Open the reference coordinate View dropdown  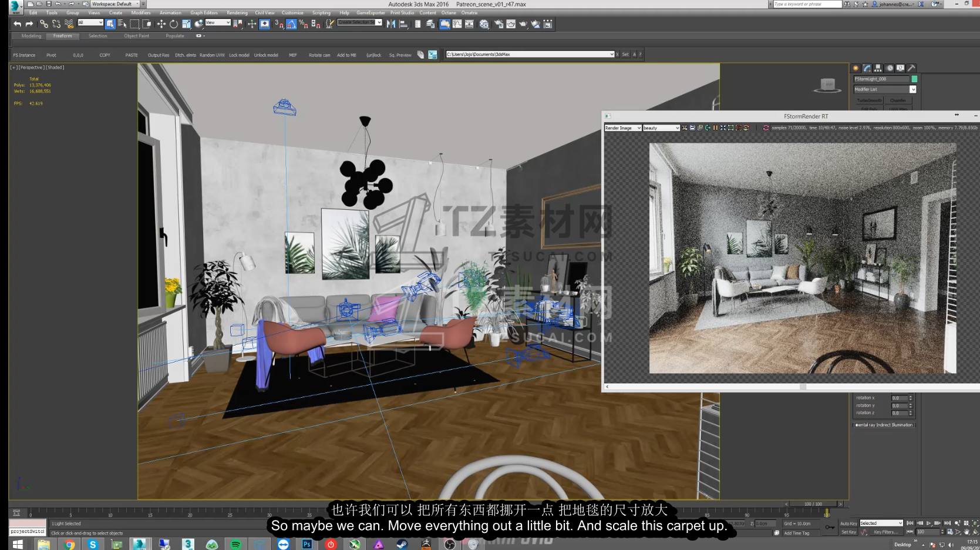217,23
